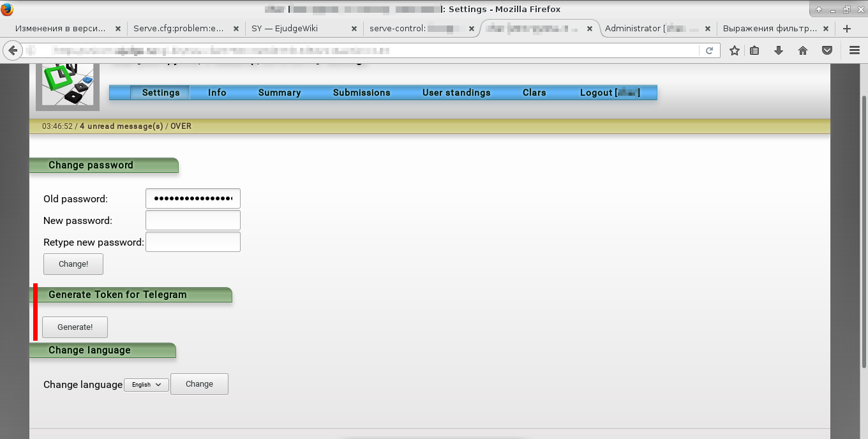Click the Change language button

tap(199, 384)
